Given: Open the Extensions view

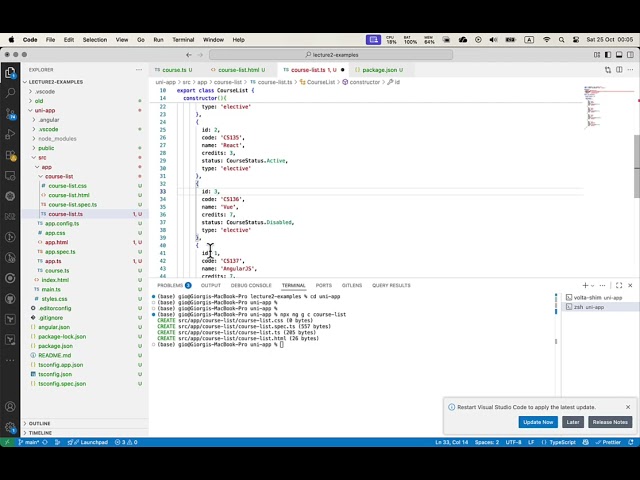Looking at the screenshot, I should pyautogui.click(x=10, y=155).
